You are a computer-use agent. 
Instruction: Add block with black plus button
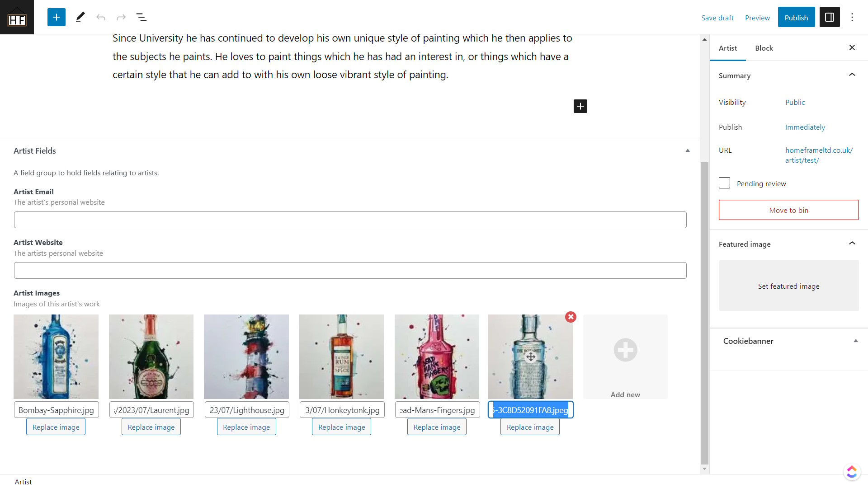click(x=580, y=106)
